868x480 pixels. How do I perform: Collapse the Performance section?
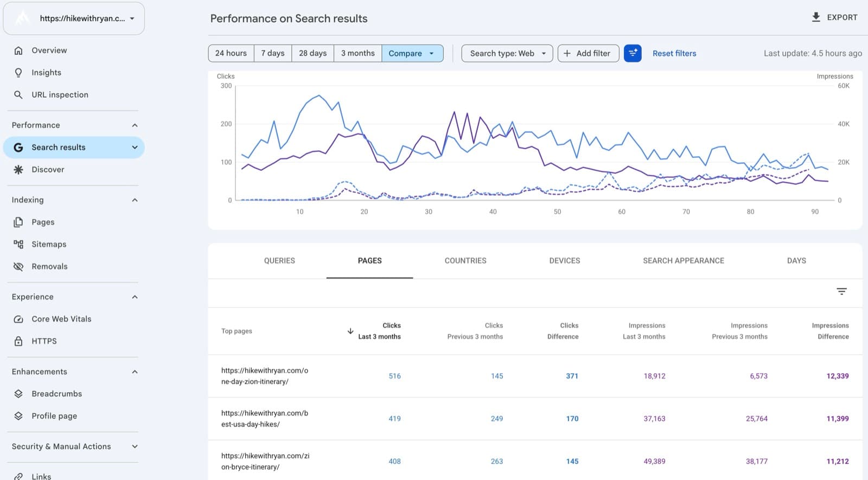coord(135,125)
